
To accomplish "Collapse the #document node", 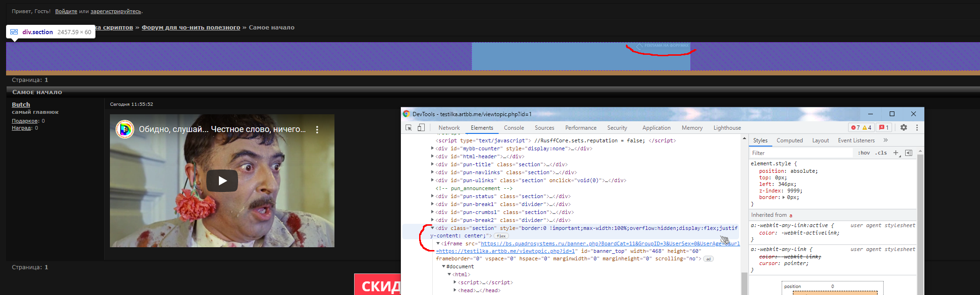I will [443, 266].
